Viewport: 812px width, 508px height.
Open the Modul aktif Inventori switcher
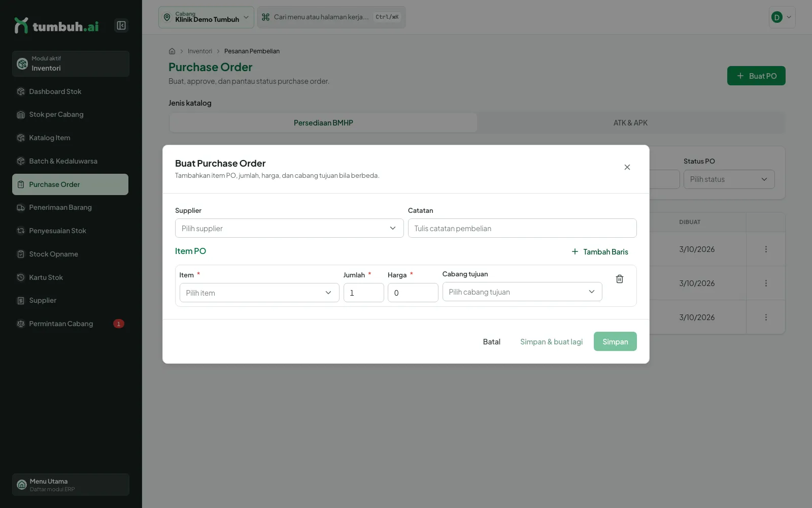71,63
